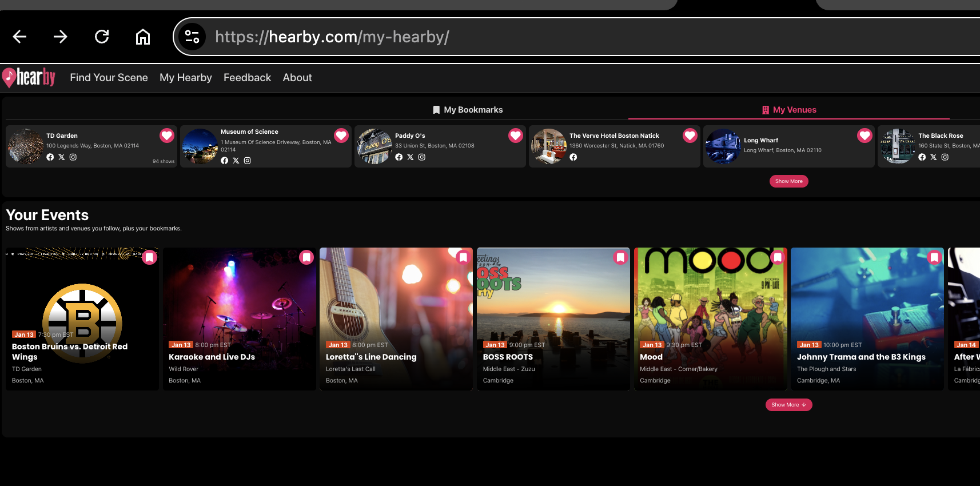Open site settings icon in address bar
The height and width of the screenshot is (486, 980).
tap(192, 37)
